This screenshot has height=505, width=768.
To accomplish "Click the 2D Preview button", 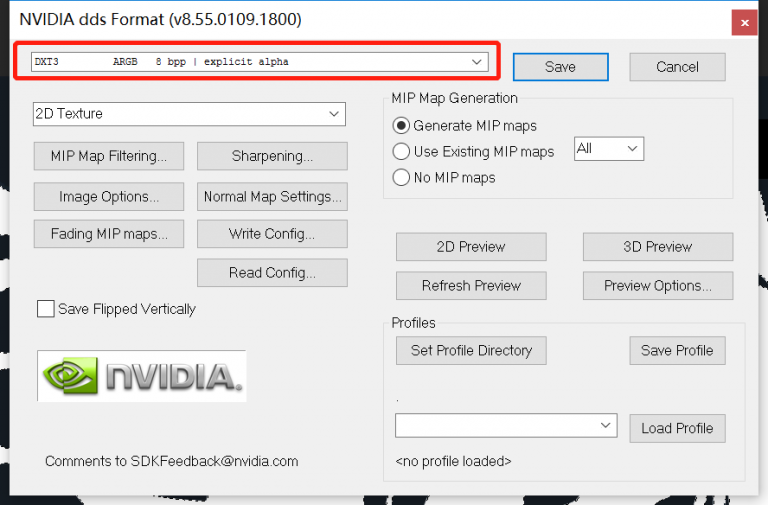I will coord(471,247).
